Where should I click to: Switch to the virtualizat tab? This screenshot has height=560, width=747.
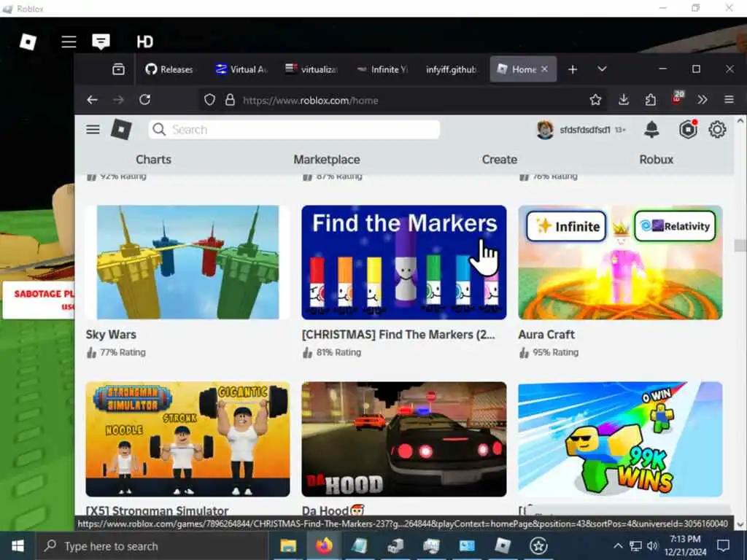pos(311,69)
